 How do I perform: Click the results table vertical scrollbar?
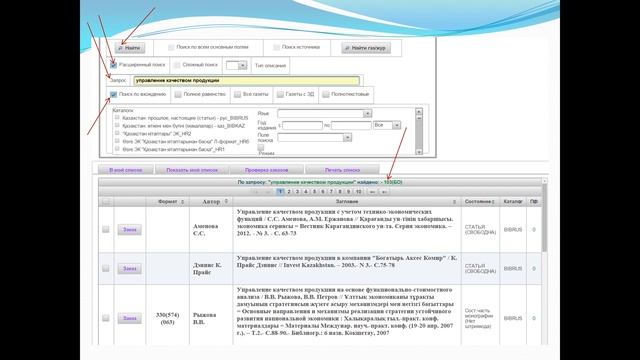[544, 218]
